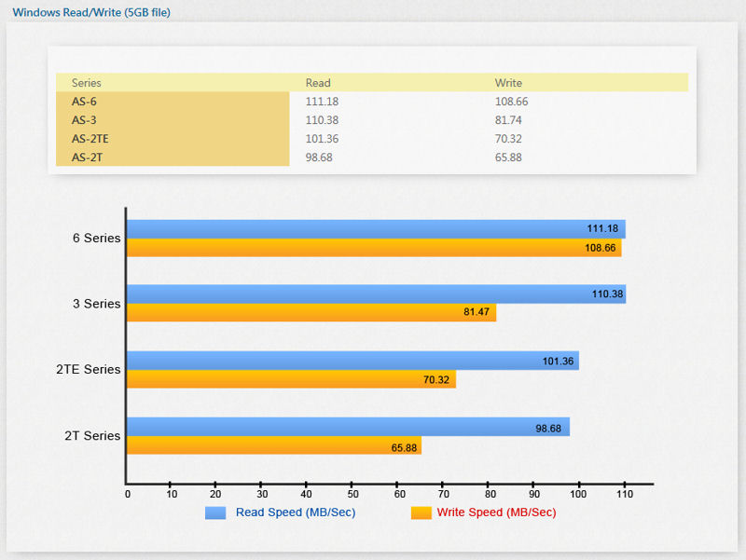Click table cell value 101.36
Viewport: 746px width, 560px height.
[x=322, y=139]
